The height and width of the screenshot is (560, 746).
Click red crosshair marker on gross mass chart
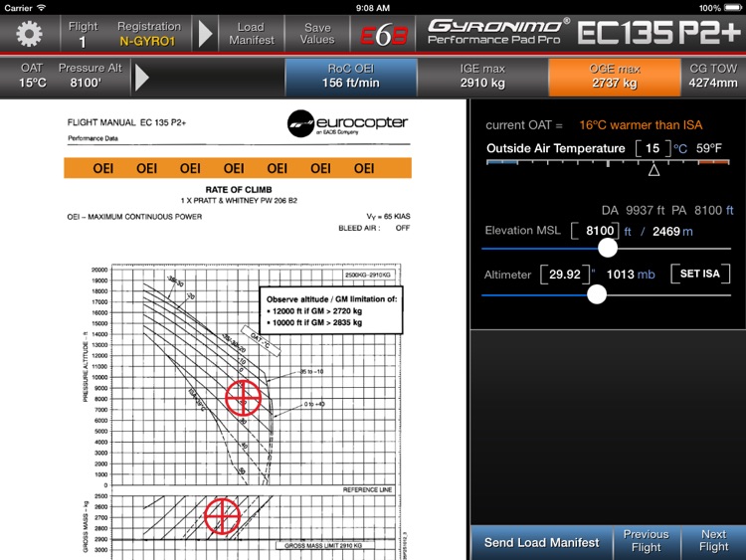pyautogui.click(x=223, y=516)
